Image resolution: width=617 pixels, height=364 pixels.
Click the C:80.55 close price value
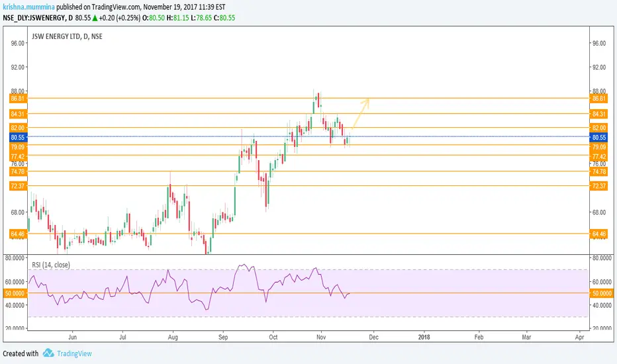tap(224, 18)
